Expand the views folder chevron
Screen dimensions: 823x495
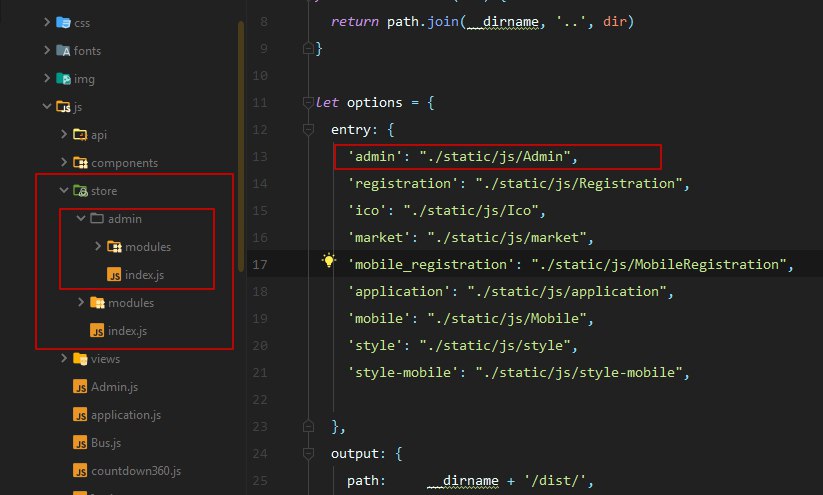pyautogui.click(x=64, y=359)
